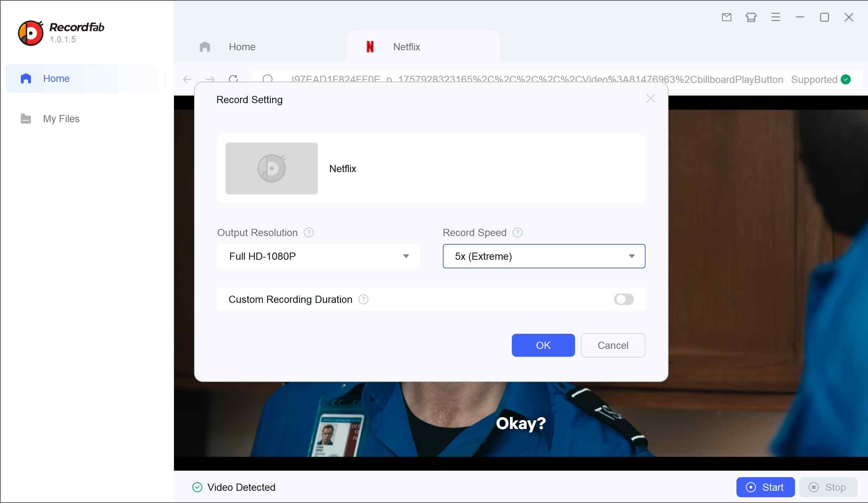
Task: Click the Start recording button
Action: pyautogui.click(x=765, y=487)
